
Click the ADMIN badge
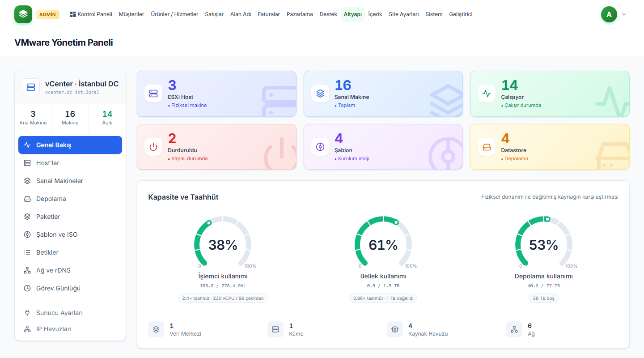[x=47, y=14]
